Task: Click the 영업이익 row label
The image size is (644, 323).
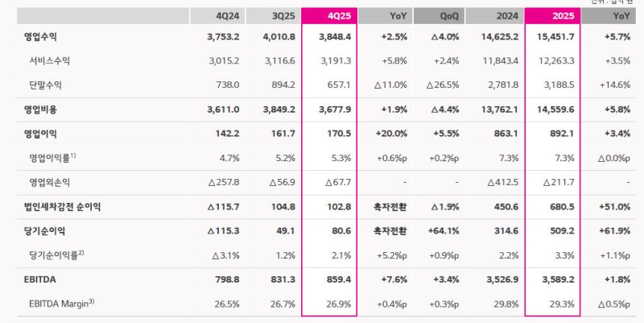Action: click(41, 134)
